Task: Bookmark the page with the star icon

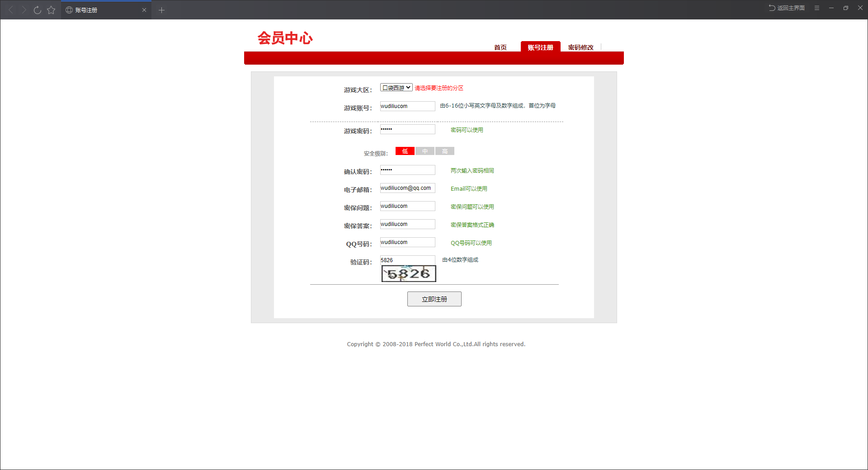Action: [51, 10]
